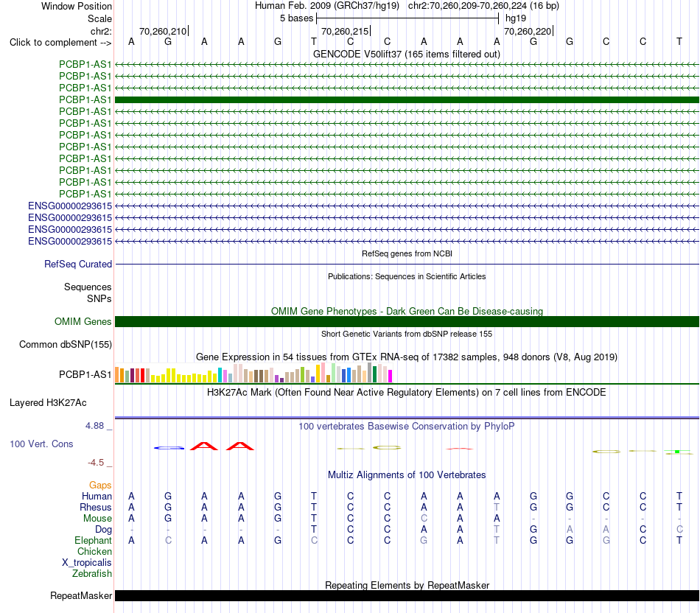Click the chr2:70,260,209-70,260,224 (16 bp) position text
This screenshot has width=700, height=613.
point(483,6)
